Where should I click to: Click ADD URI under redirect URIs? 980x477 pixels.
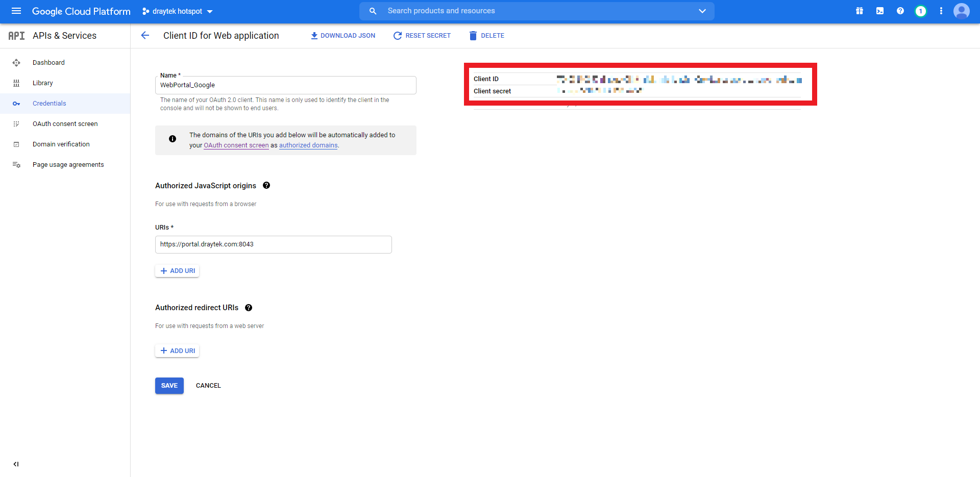click(177, 351)
